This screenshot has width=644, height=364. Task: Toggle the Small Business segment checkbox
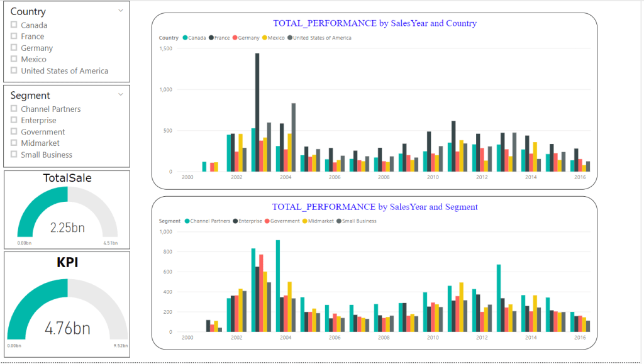[14, 155]
